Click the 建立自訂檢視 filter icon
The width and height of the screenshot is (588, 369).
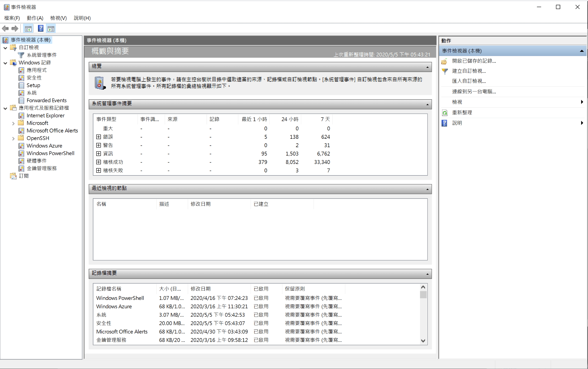point(444,71)
